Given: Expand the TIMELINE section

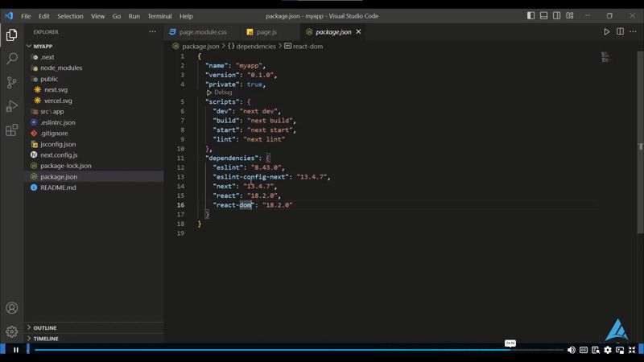Looking at the screenshot, I should click(x=94, y=339).
